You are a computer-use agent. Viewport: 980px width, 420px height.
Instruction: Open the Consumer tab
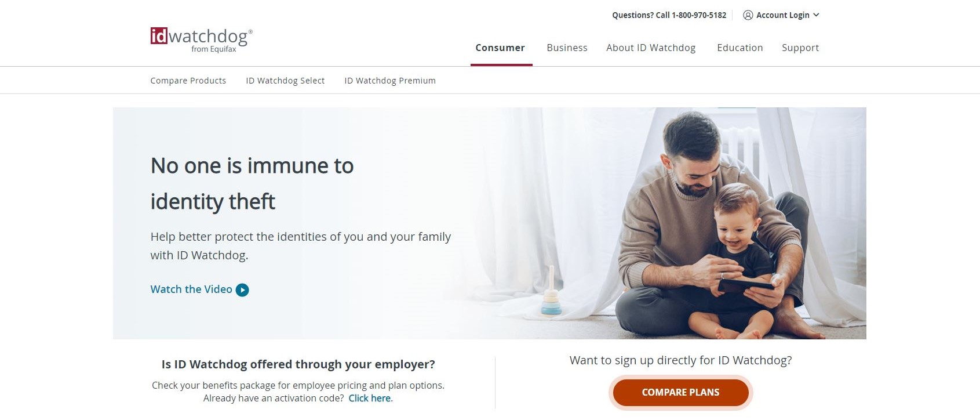(x=500, y=48)
